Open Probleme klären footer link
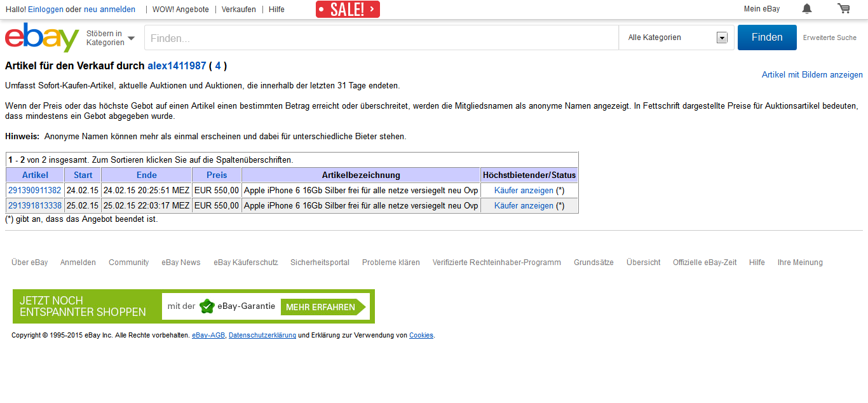Screen dimensions: 868x403 [391, 263]
